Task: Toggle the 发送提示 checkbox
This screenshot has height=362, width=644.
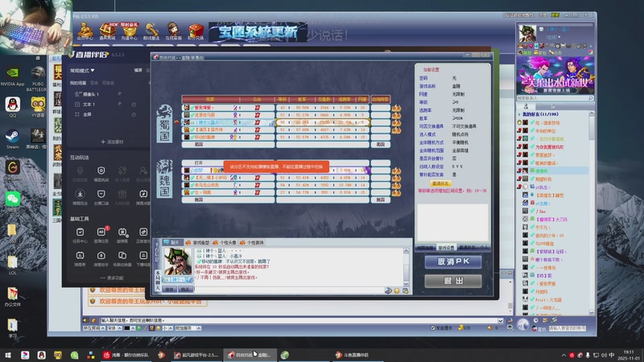Action: click(x=432, y=328)
